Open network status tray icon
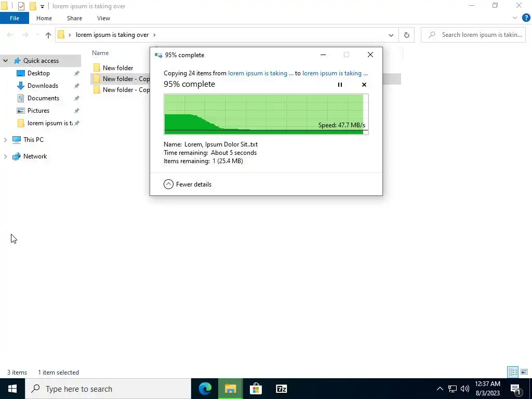This screenshot has height=399, width=532. click(x=453, y=389)
